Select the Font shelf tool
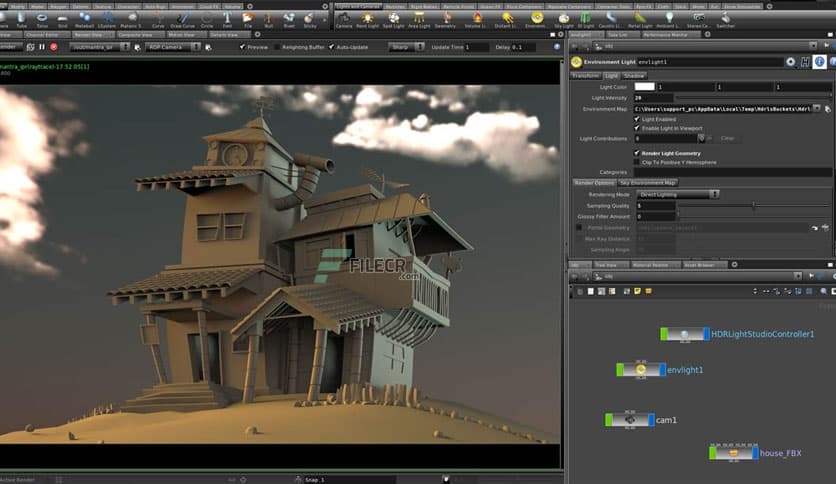Screen dimensions: 836x484 pyautogui.click(x=227, y=20)
